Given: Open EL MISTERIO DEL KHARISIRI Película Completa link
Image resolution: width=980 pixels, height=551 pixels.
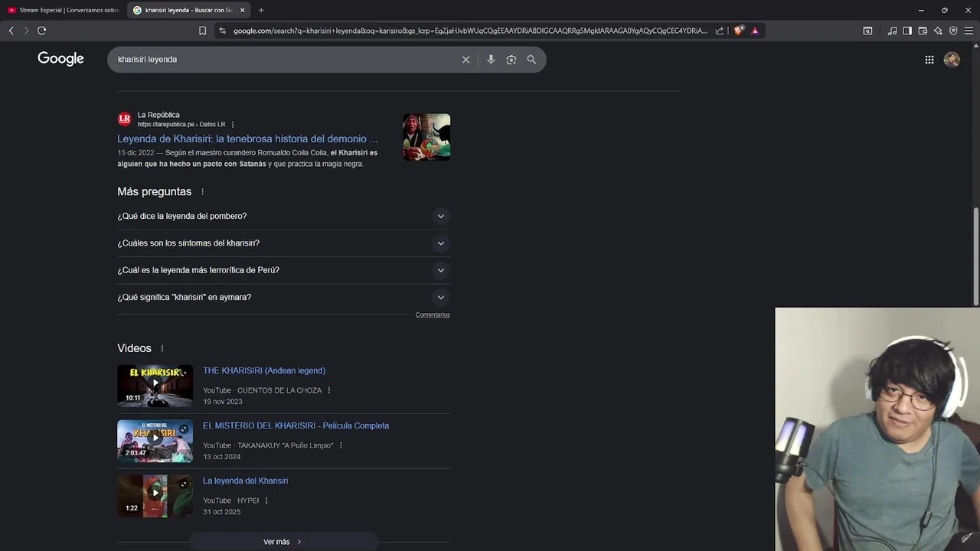Looking at the screenshot, I should point(296,425).
